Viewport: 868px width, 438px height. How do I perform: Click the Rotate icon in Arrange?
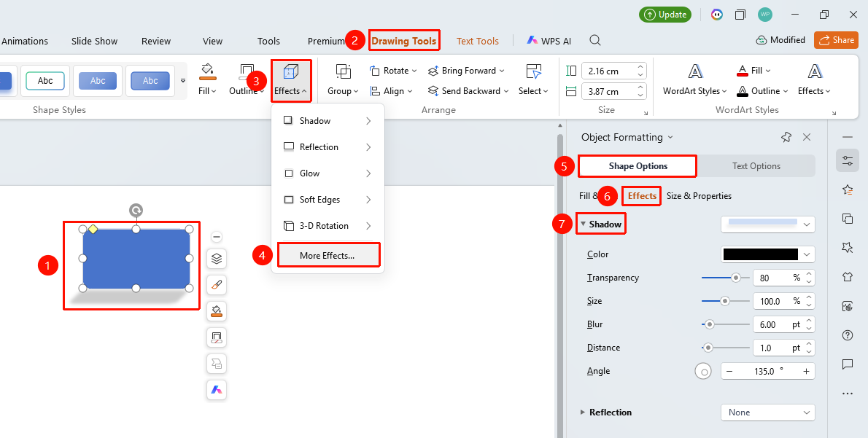point(375,71)
